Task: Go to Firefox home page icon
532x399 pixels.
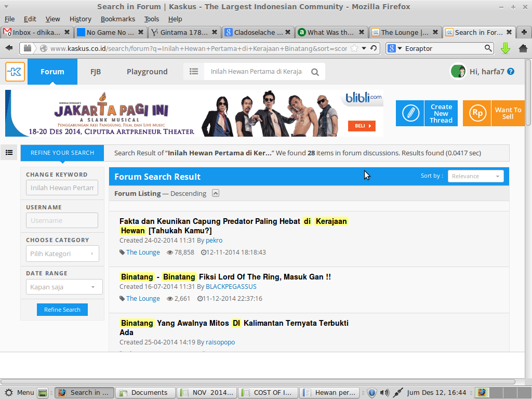Action: pyautogui.click(x=523, y=48)
